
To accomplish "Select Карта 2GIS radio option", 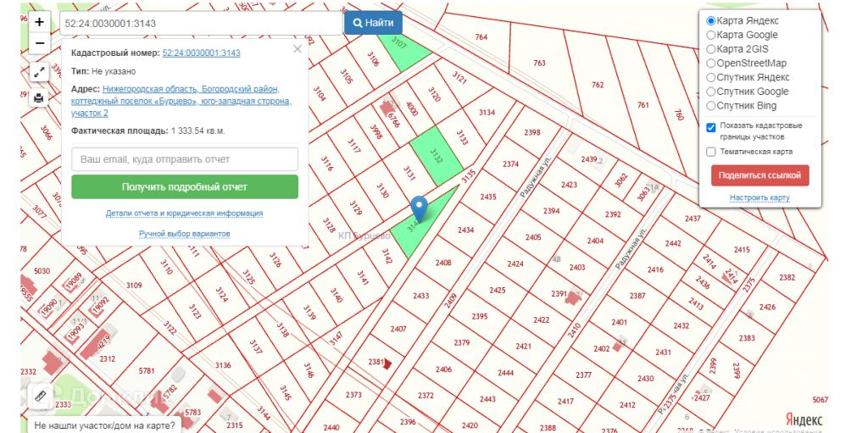I will pos(711,49).
